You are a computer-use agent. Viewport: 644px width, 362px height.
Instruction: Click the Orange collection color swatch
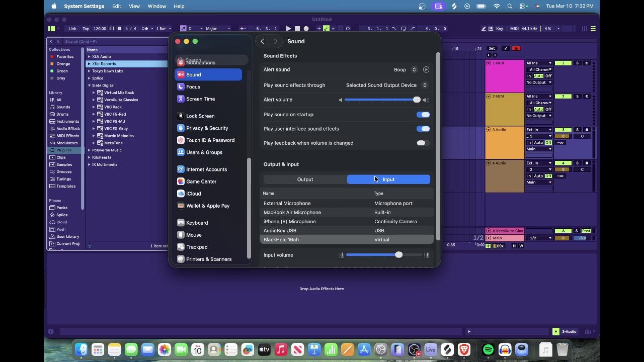point(51,64)
